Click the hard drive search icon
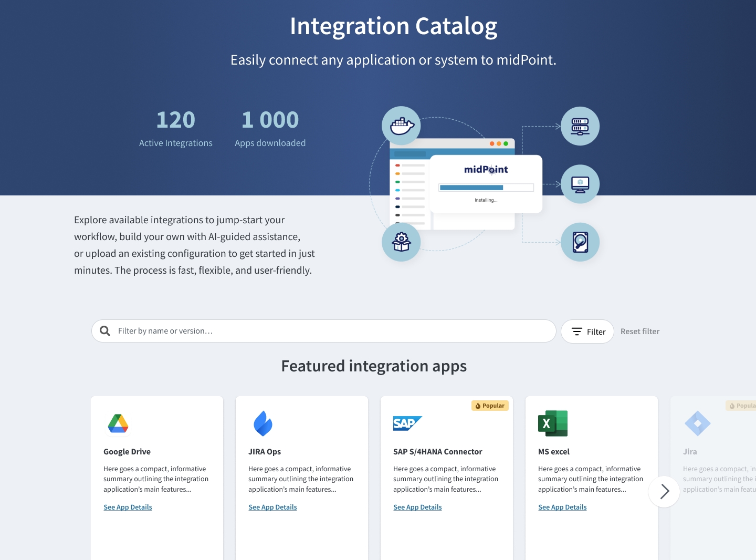Image resolution: width=756 pixels, height=560 pixels. pos(580,242)
